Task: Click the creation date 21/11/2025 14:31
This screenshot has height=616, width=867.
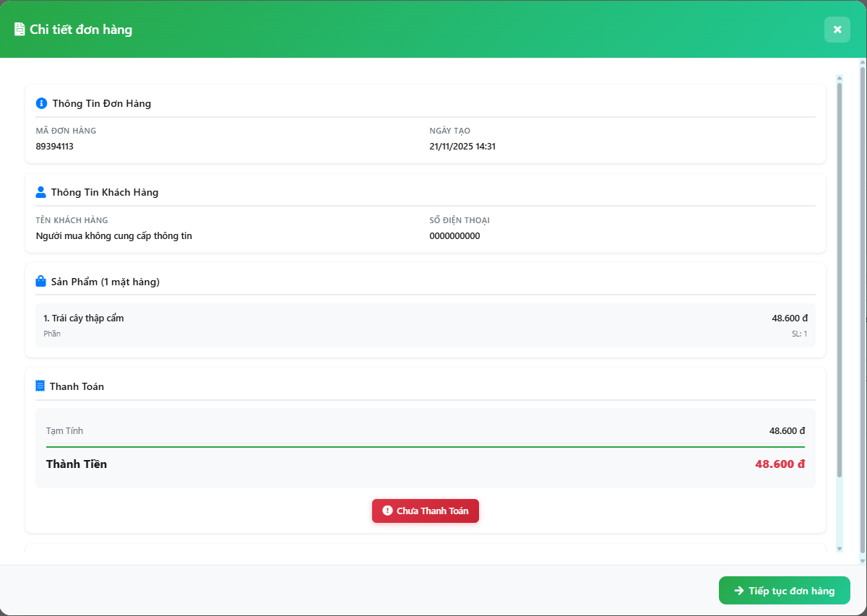Action: pos(462,147)
